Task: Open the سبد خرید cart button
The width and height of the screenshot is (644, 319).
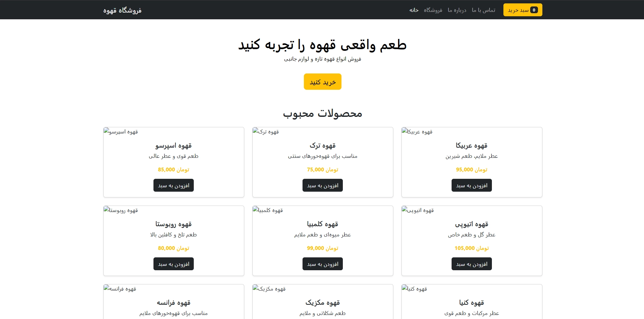Action: point(523,10)
